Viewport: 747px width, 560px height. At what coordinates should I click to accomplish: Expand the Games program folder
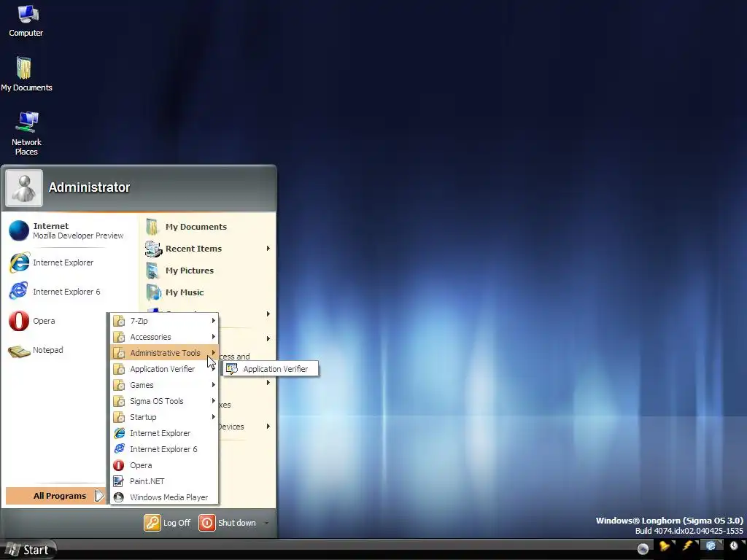tap(164, 385)
